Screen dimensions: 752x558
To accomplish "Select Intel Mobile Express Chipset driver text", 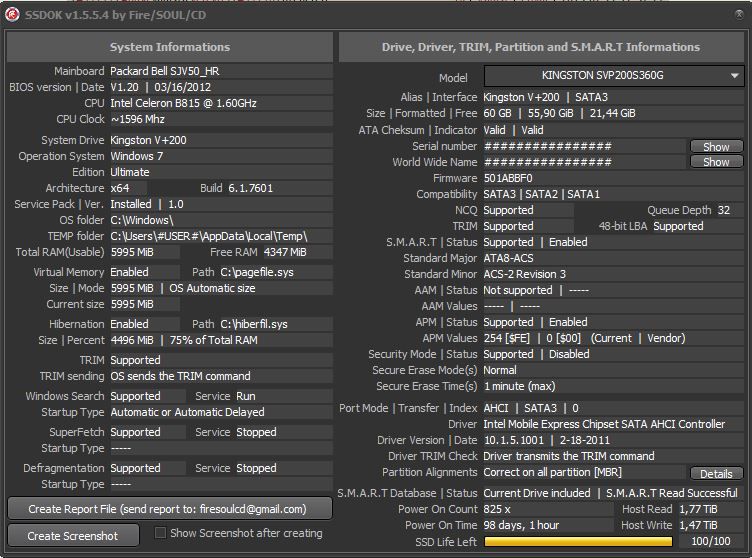I will click(x=604, y=424).
